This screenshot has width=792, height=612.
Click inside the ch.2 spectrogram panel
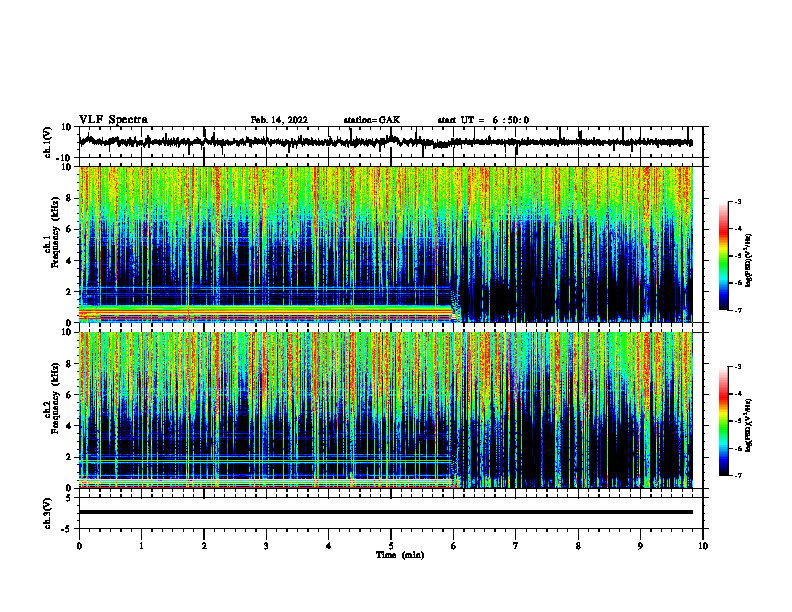click(x=385, y=410)
